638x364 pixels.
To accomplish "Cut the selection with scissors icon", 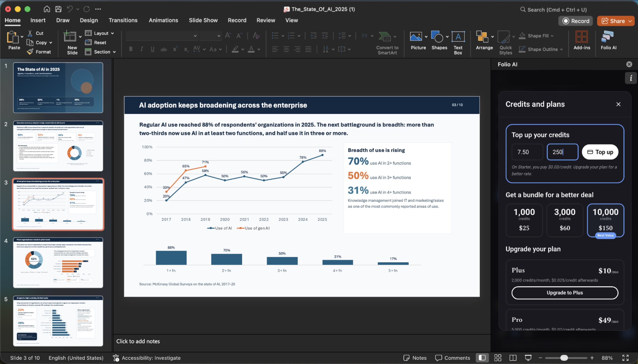I will coord(30,33).
